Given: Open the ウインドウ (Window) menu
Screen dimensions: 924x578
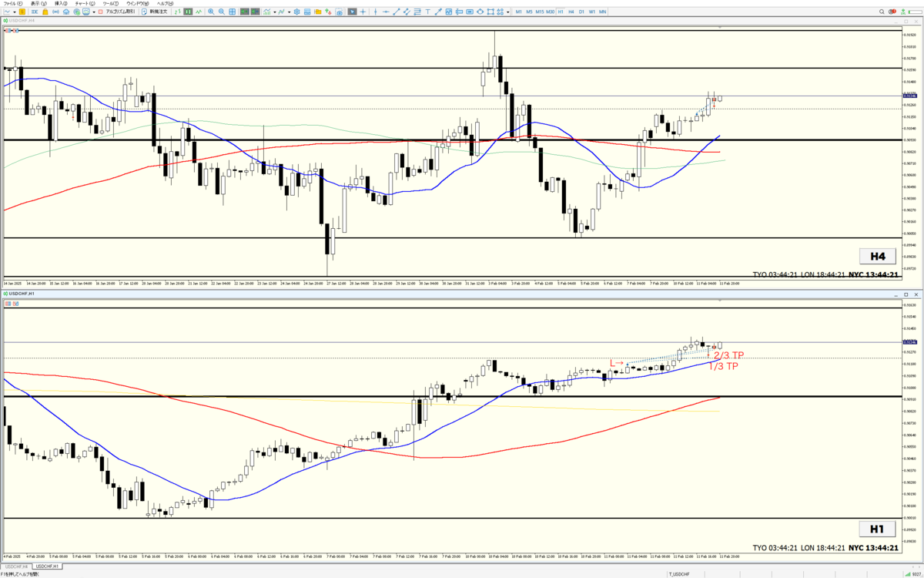Looking at the screenshot, I should [x=137, y=4].
